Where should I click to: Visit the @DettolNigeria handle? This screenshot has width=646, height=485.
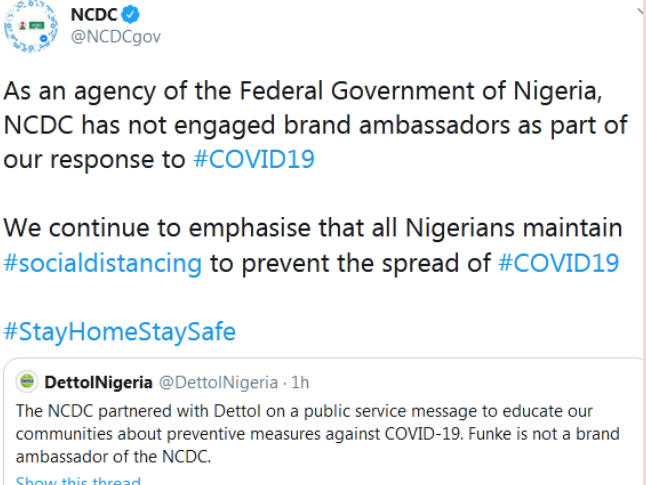[x=218, y=382]
